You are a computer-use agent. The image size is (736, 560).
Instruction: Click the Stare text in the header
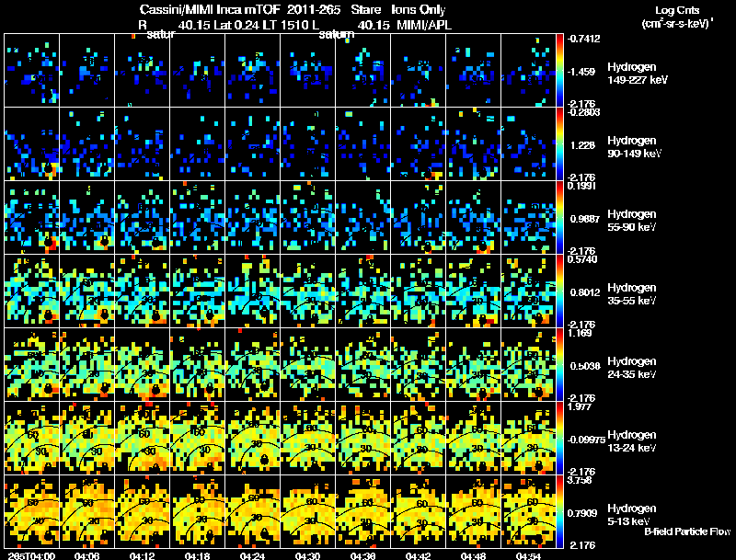367,9
